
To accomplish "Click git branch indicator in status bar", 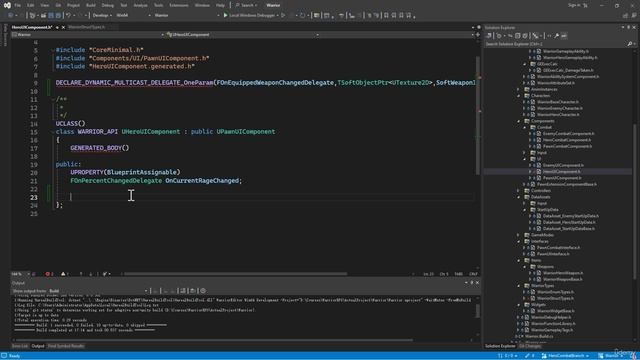I will tap(565, 356).
